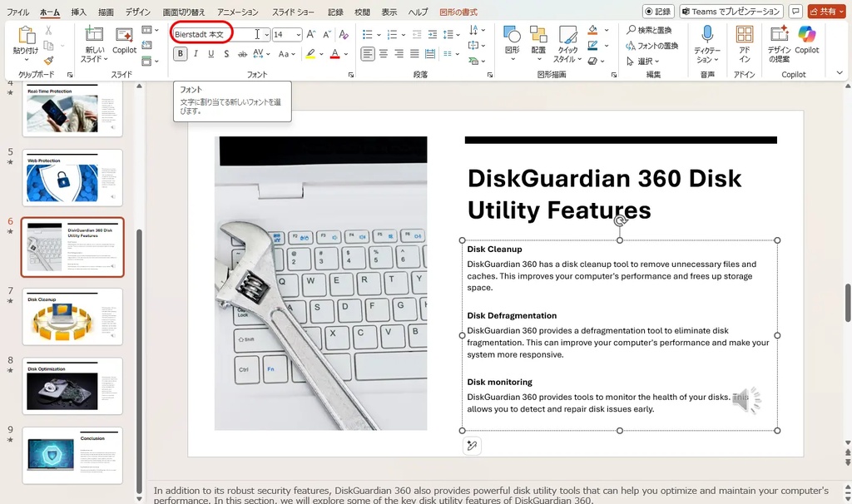Image resolution: width=852 pixels, height=504 pixels.
Task: Open the アニメーション tab
Action: (238, 12)
